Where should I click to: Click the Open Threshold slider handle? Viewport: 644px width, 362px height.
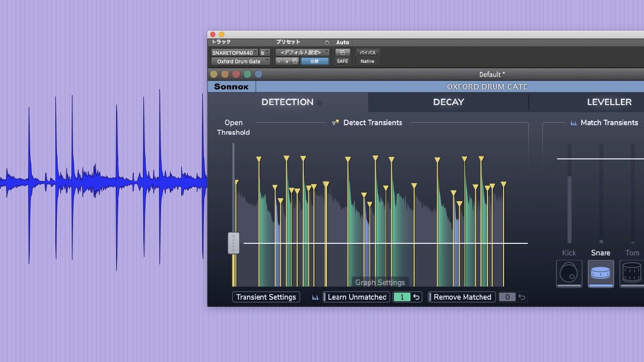(233, 243)
